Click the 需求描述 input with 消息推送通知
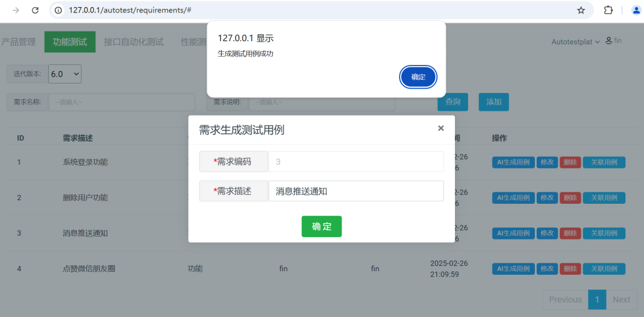644x317 pixels. pos(356,191)
